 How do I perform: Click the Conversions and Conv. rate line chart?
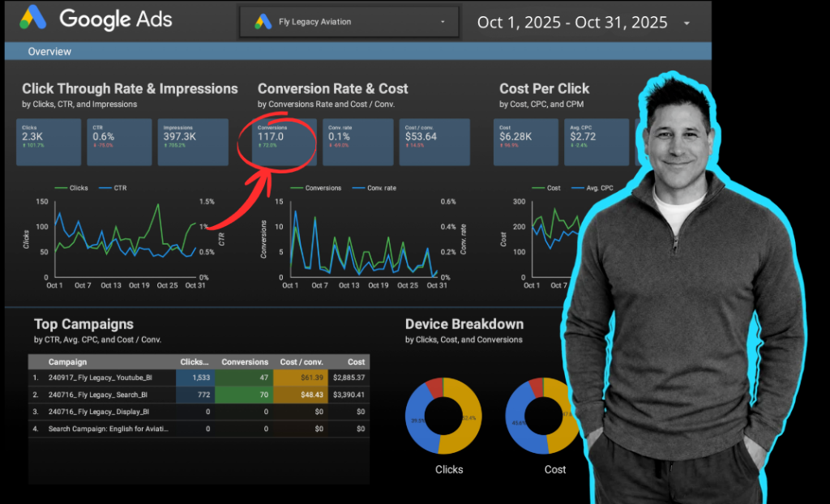click(x=364, y=238)
